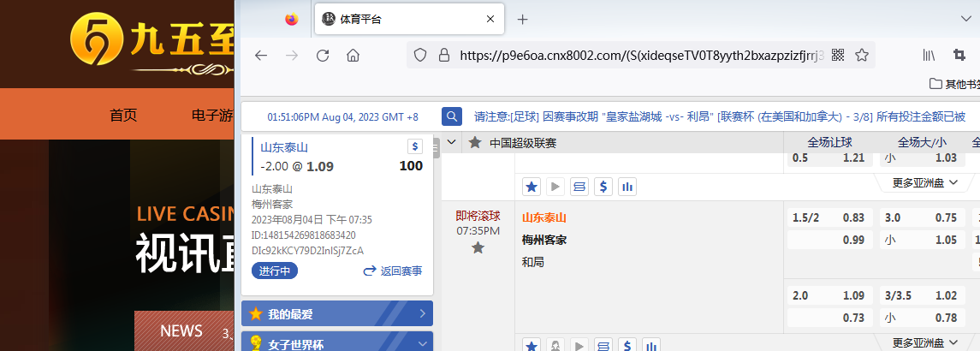Image resolution: width=980 pixels, height=351 pixels.
Task: Go to browser home page icon
Action: [x=353, y=56]
